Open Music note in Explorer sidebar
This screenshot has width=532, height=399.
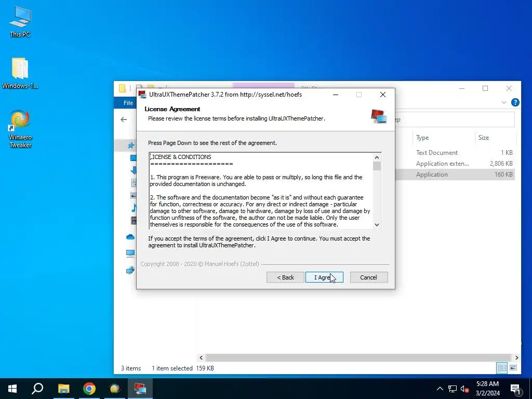(134, 208)
